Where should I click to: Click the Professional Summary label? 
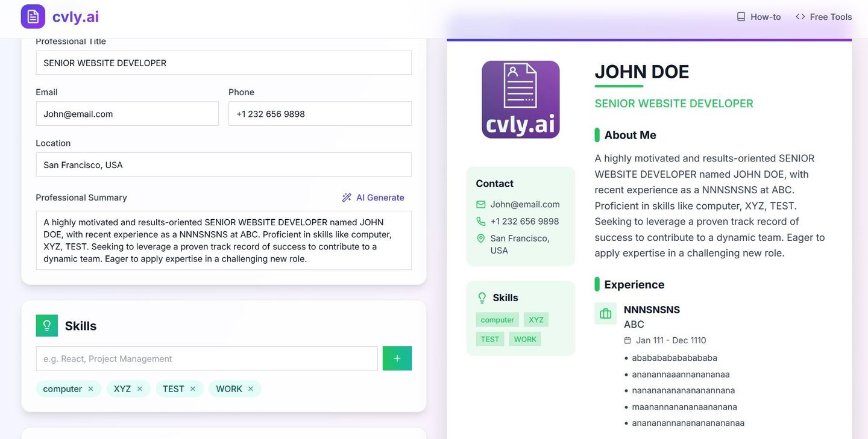[81, 198]
